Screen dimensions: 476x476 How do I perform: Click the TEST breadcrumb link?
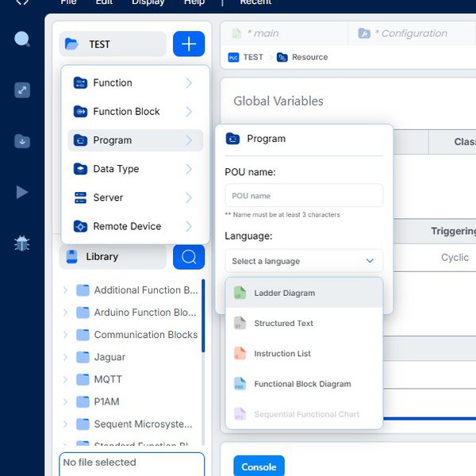pyautogui.click(x=253, y=57)
